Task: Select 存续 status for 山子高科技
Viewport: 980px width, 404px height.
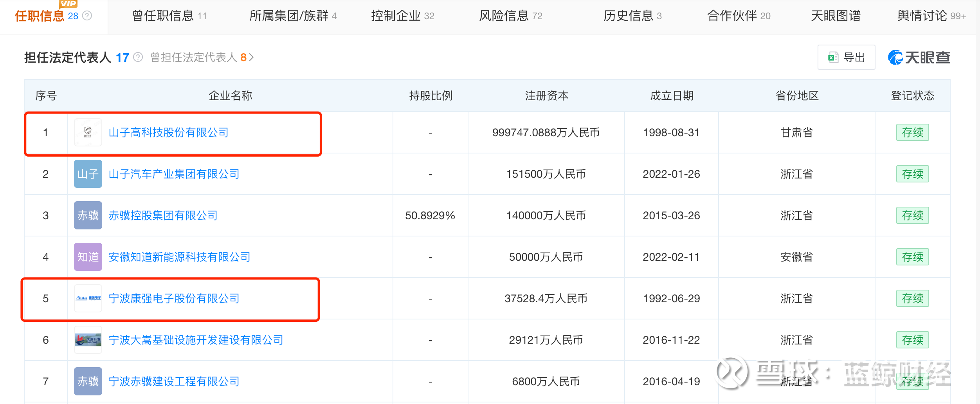Action: (913, 132)
